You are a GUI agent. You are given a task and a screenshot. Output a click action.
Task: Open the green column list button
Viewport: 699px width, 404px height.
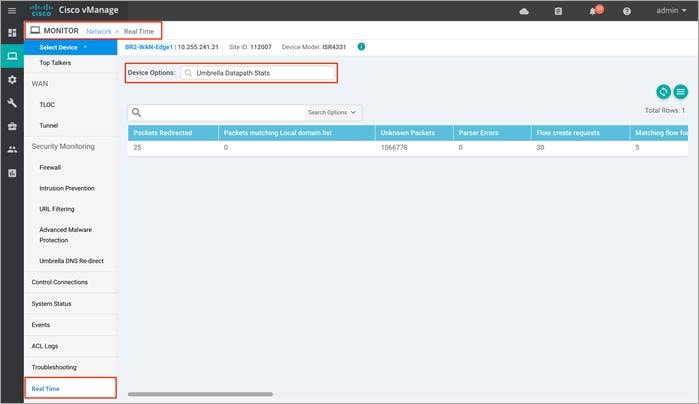tap(680, 92)
